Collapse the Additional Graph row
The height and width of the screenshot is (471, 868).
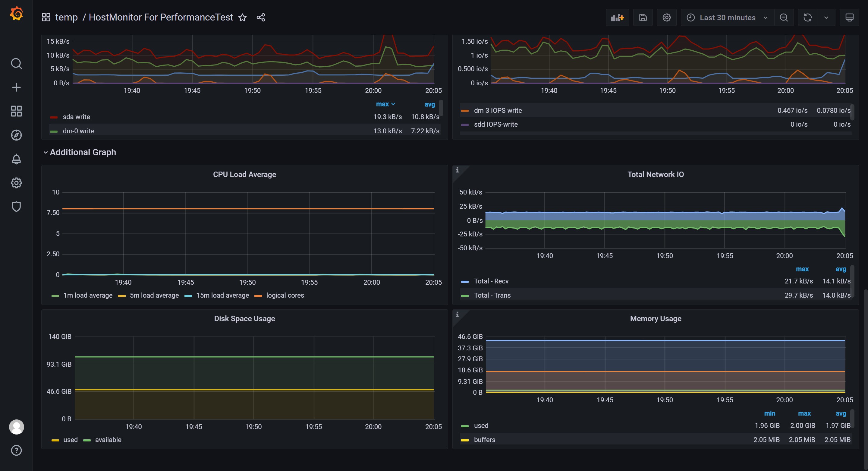tap(80, 152)
